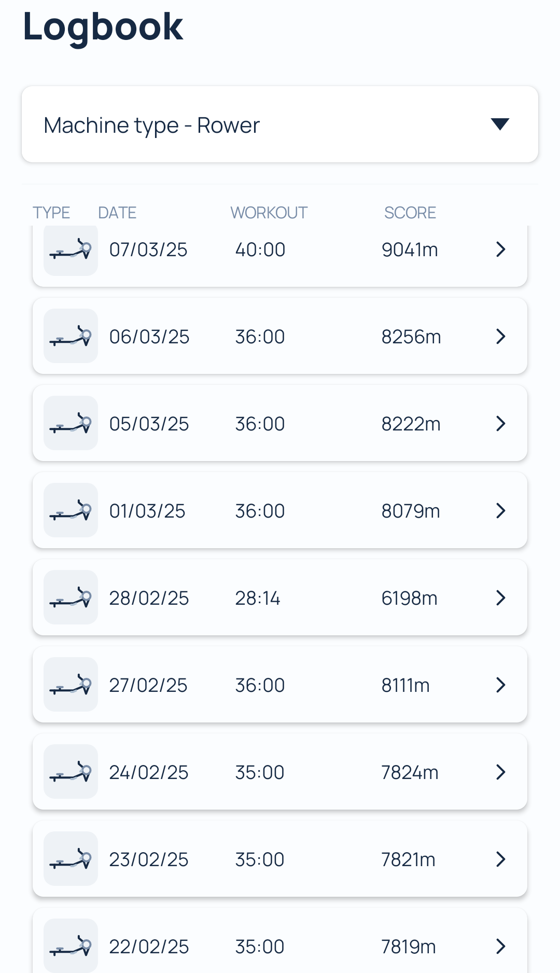Viewport: 560px width, 973px height.
Task: Open details chevron for 6198m row
Action: coord(500,598)
